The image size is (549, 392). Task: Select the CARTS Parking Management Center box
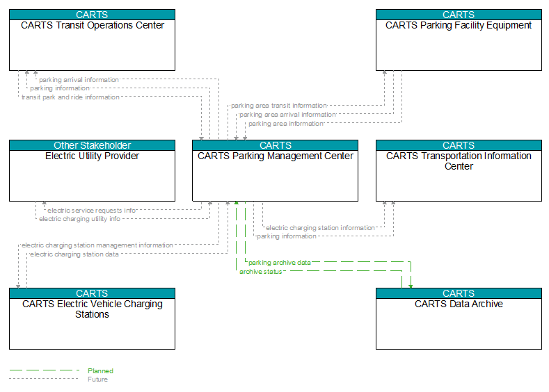[276, 171]
